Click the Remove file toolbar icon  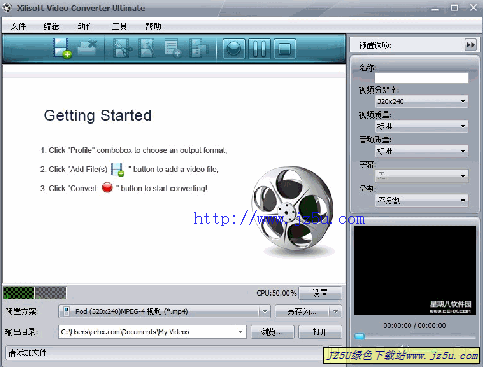[87, 48]
